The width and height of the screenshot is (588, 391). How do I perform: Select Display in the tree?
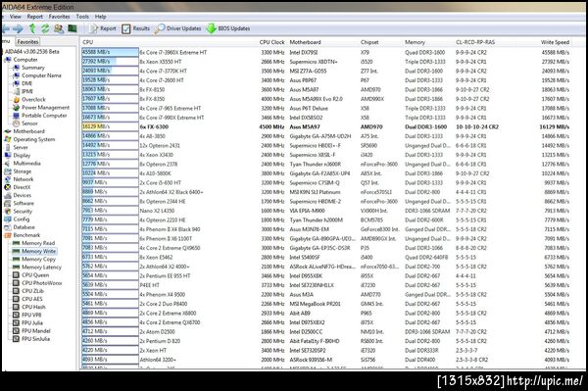[22, 155]
